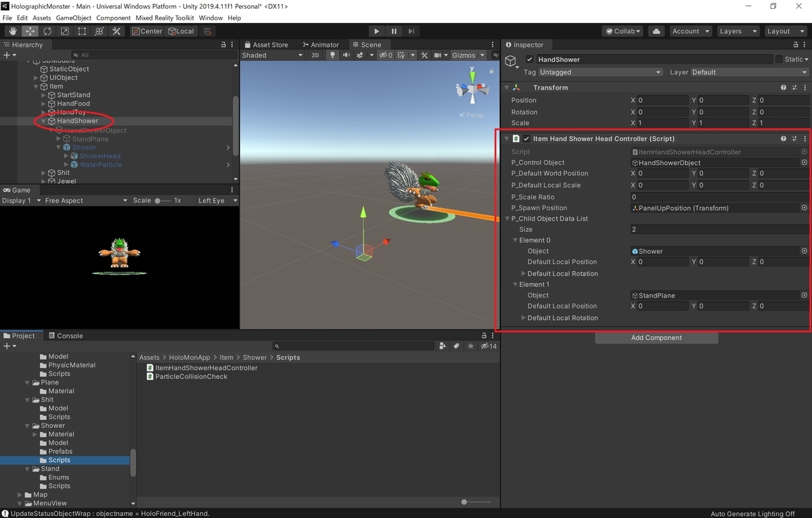
Task: Click the Add Component button
Action: pos(656,337)
